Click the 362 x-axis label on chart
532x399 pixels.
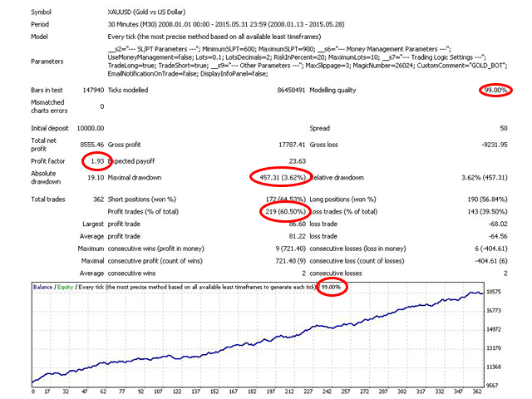[477, 392]
